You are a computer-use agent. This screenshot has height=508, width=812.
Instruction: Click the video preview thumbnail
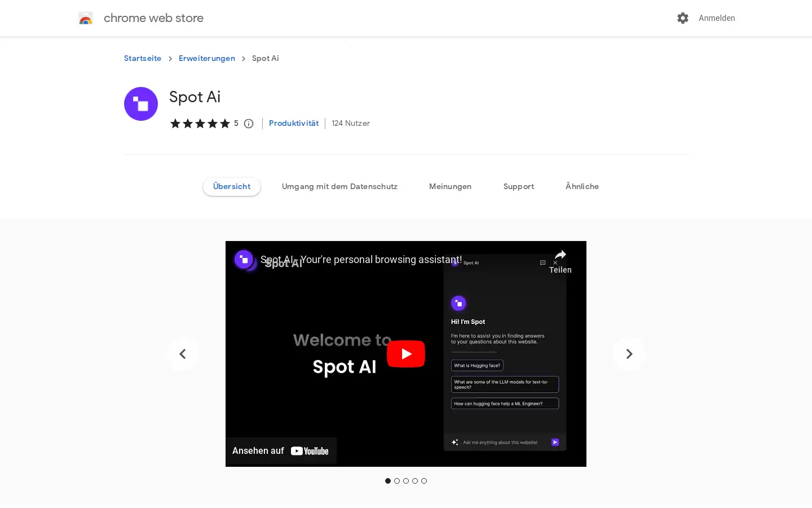(x=406, y=354)
